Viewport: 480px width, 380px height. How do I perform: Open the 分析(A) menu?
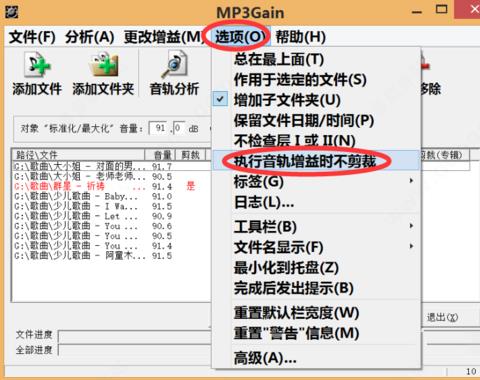coord(90,37)
